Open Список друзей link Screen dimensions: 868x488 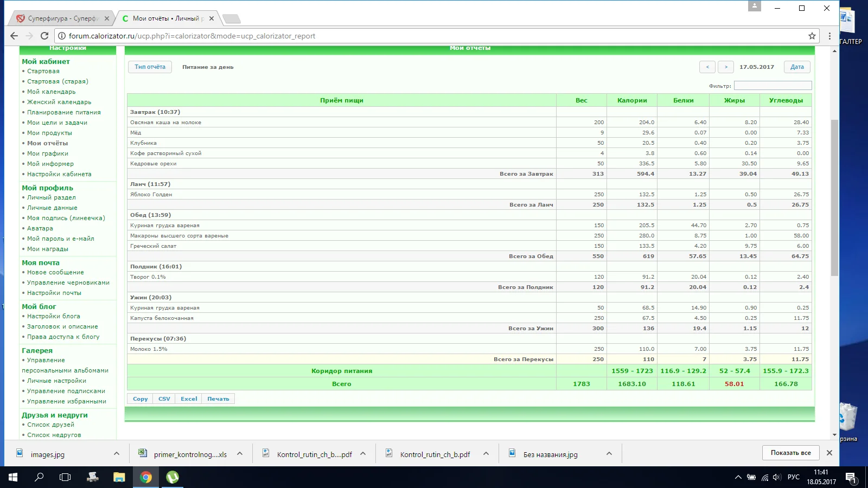pos(50,425)
